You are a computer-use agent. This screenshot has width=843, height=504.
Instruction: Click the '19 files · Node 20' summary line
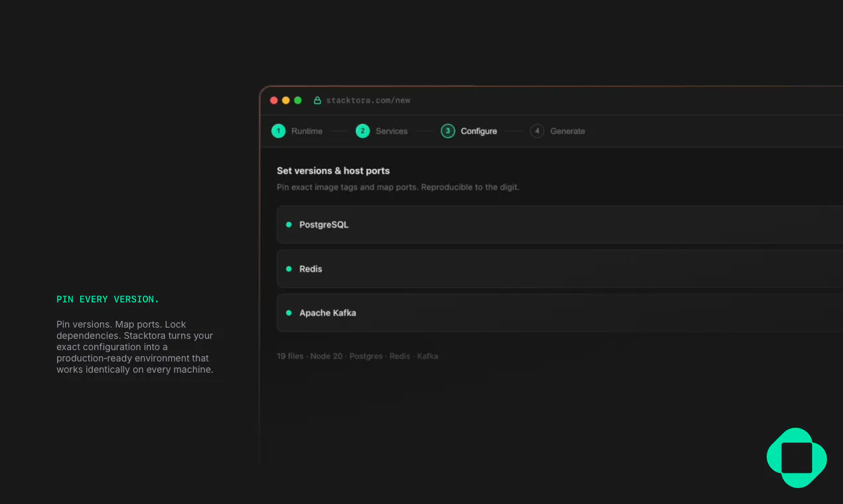[357, 356]
